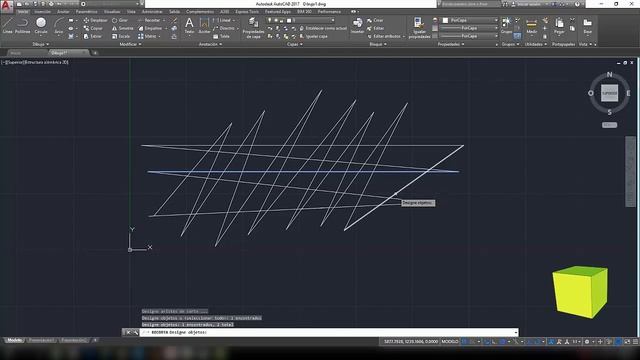640x360 pixels.
Task: Open the PorCapa color dropdown
Action: coord(470,20)
